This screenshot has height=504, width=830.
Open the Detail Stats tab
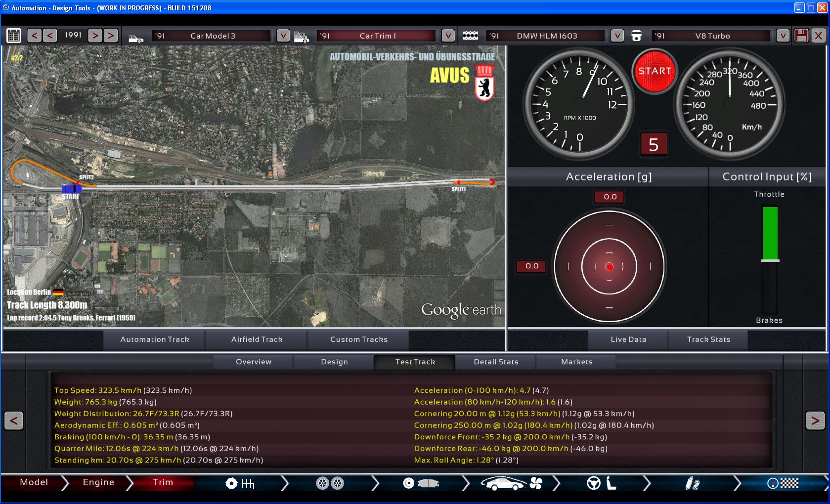(496, 362)
